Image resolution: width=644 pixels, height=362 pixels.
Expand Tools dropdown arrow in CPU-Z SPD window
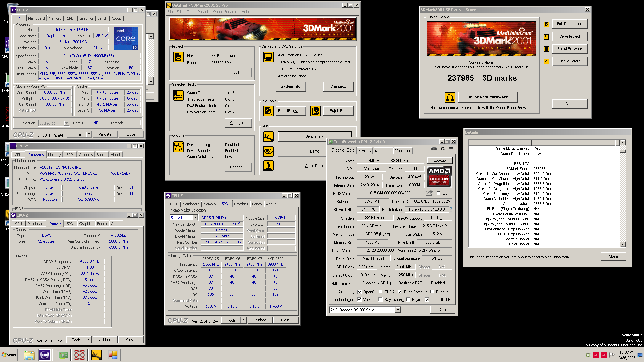point(243,320)
